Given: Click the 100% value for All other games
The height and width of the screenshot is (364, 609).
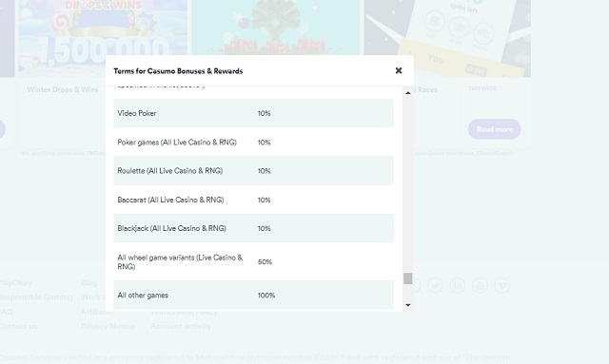Looking at the screenshot, I should (266, 296).
